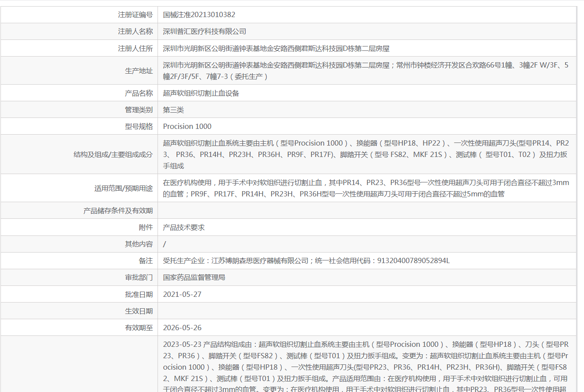Image resolution: width=584 pixels, height=392 pixels.
Task: Select company name 深圳普汇医疗科技有限公司
Action: coord(204,31)
